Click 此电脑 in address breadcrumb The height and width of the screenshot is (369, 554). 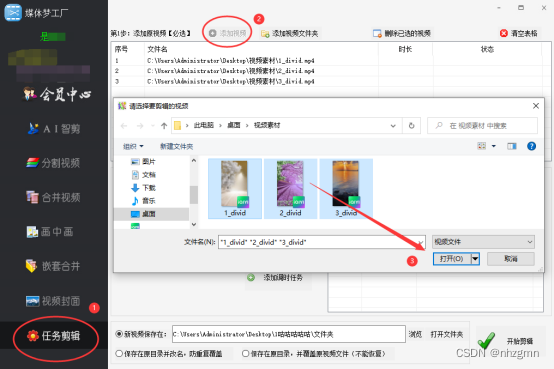coord(204,125)
